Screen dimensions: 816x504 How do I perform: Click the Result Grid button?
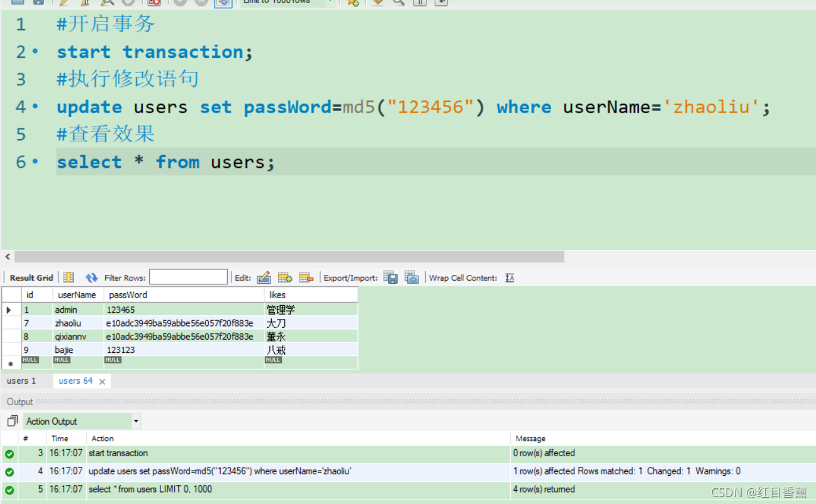click(x=31, y=277)
